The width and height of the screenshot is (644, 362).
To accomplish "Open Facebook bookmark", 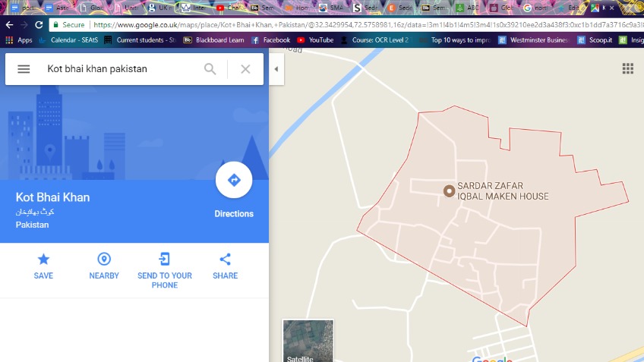I will [270, 39].
